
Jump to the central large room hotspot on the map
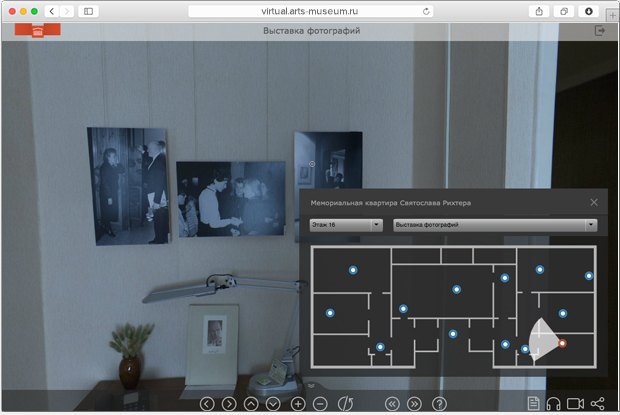click(x=457, y=289)
